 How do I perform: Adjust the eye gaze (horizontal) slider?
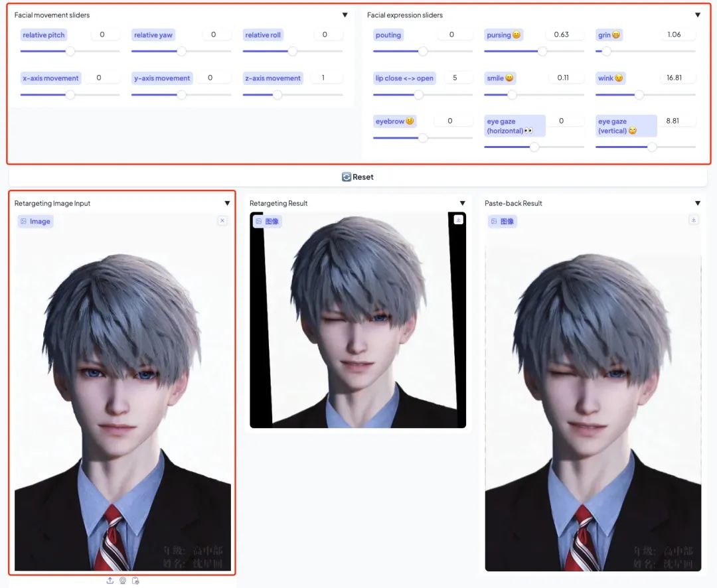(534, 147)
